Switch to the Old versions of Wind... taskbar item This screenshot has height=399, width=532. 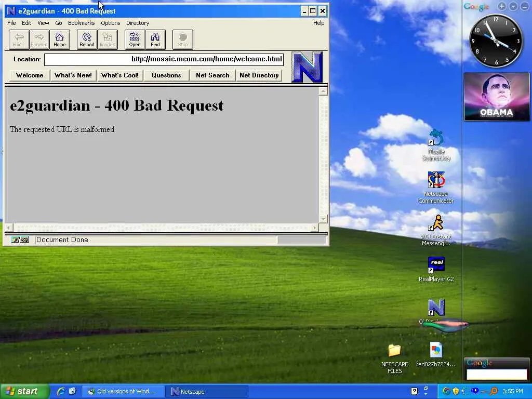pyautogui.click(x=124, y=392)
